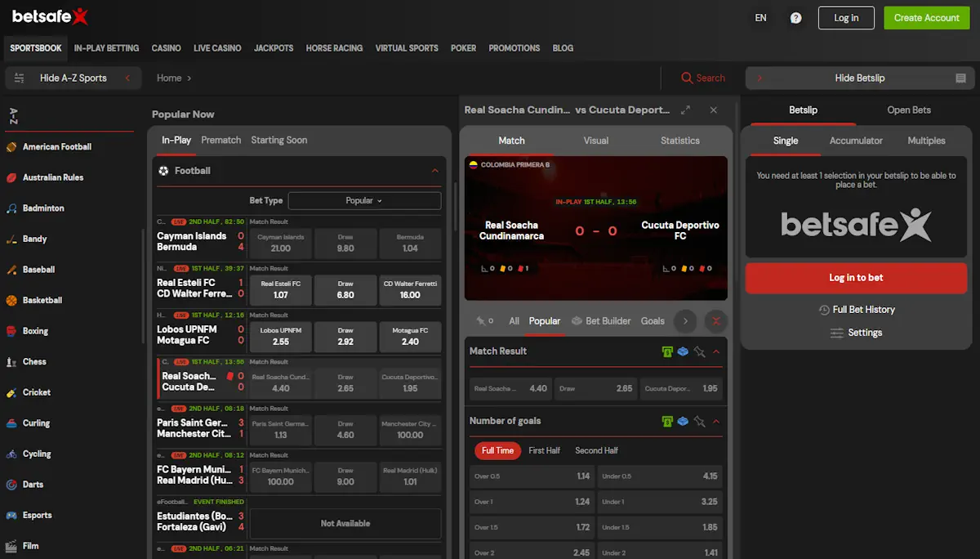Collapse the Match Result market with its chevron
Image resolution: width=980 pixels, height=559 pixels.
(x=716, y=351)
